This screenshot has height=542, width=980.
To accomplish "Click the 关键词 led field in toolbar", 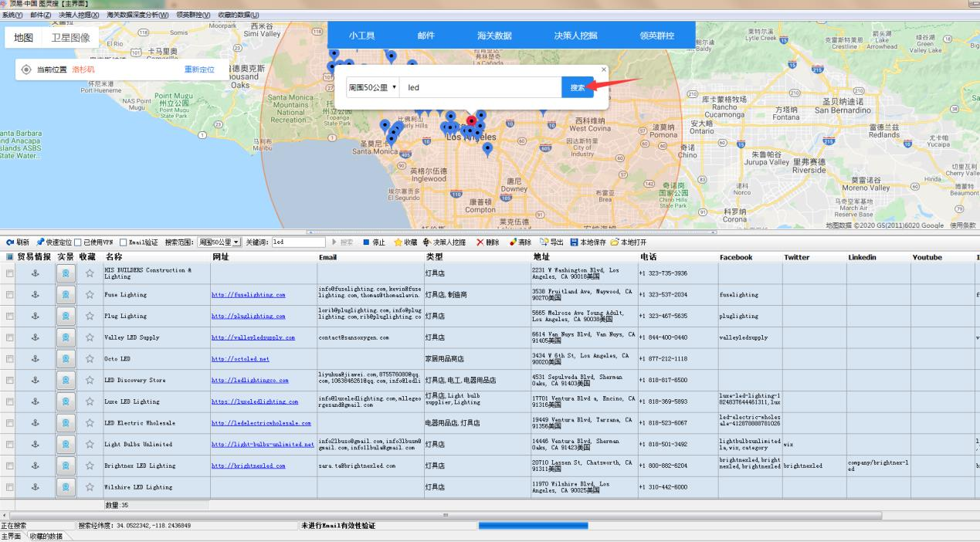I will pyautogui.click(x=297, y=242).
